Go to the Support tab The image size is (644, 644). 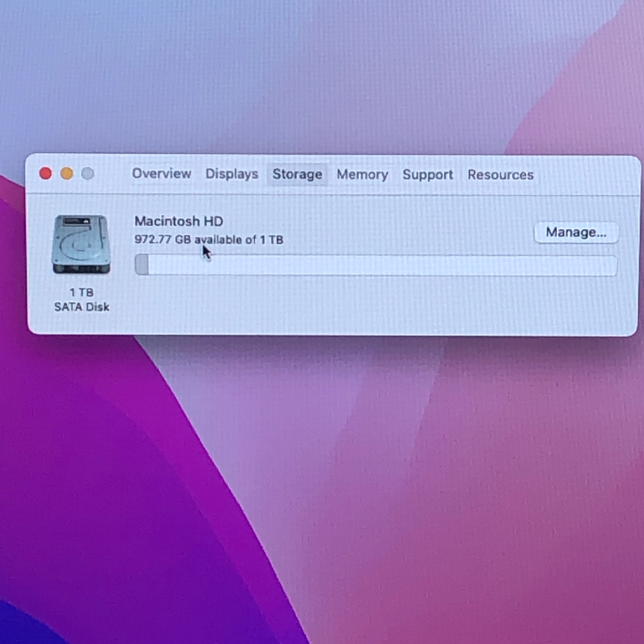pyautogui.click(x=428, y=175)
